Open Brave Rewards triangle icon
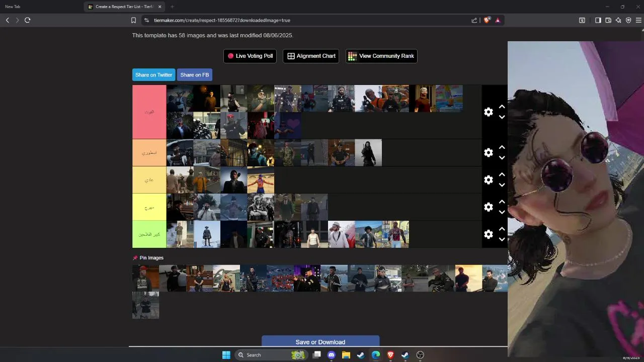 pos(498,20)
